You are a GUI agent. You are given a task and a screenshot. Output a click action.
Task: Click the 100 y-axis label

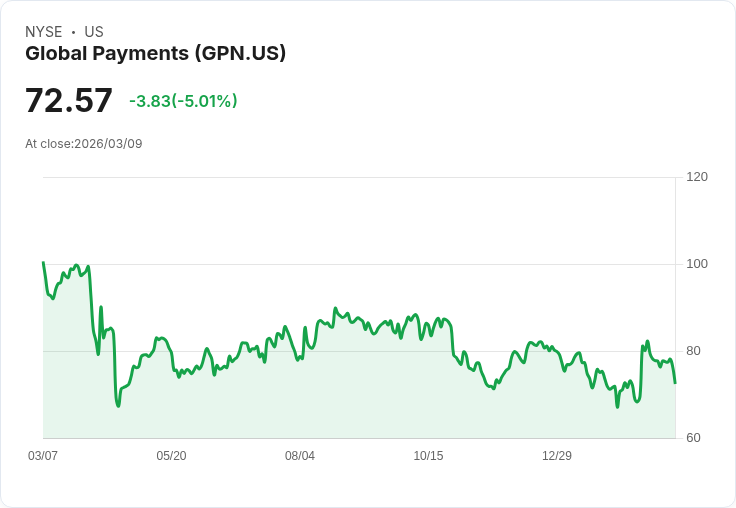click(697, 264)
